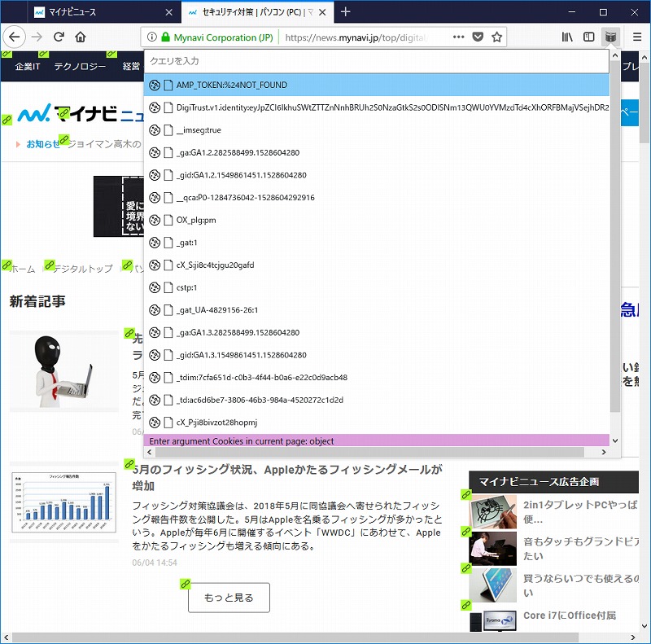Open the お知らせ notice link

pyautogui.click(x=43, y=144)
